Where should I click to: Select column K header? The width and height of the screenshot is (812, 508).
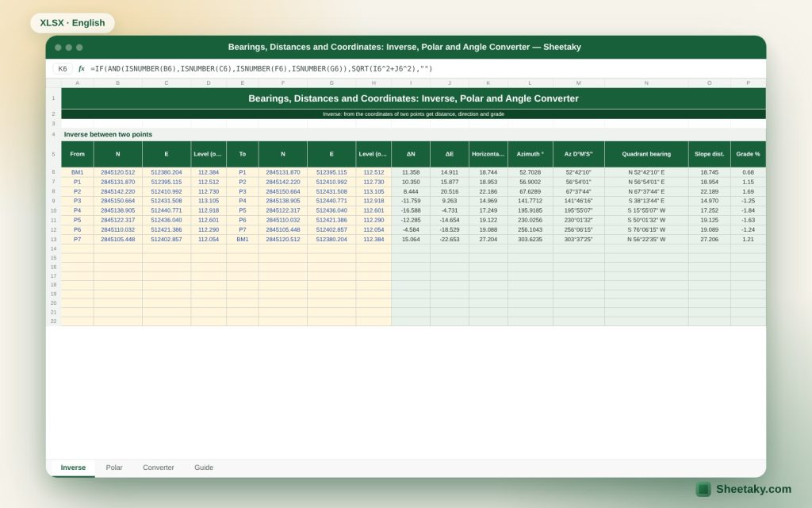(488, 83)
